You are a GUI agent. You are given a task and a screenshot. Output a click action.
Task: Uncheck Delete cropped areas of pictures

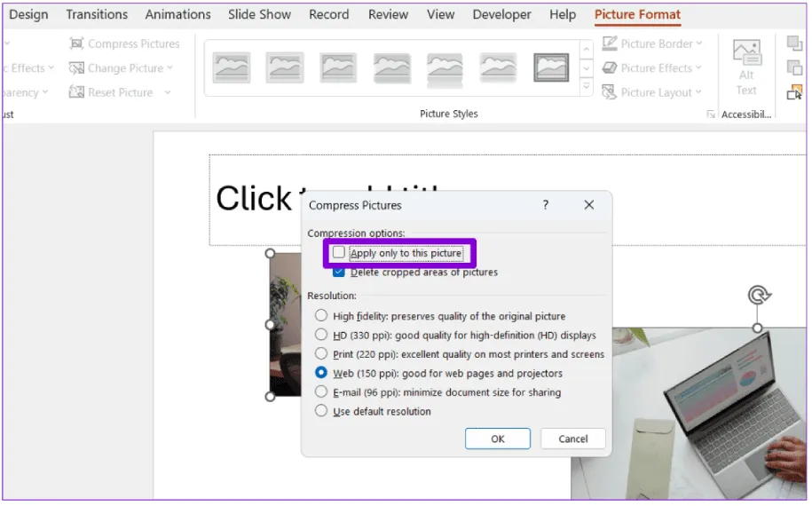[338, 273]
